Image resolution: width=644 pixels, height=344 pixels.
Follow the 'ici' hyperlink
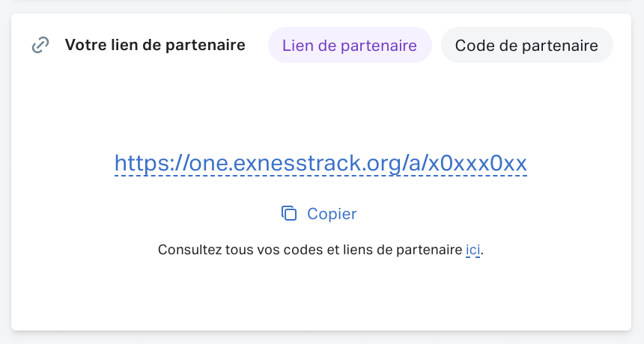(x=473, y=250)
